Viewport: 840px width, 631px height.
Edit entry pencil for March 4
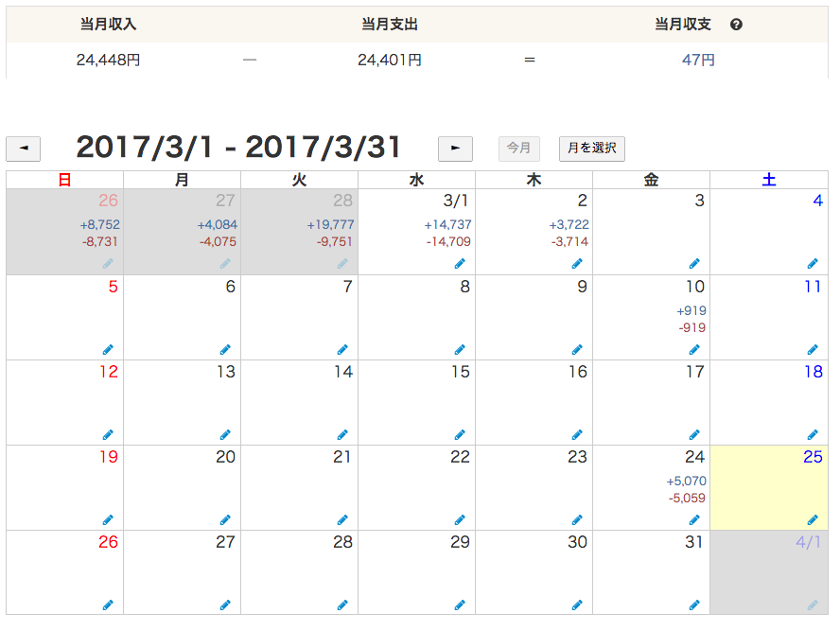click(813, 264)
